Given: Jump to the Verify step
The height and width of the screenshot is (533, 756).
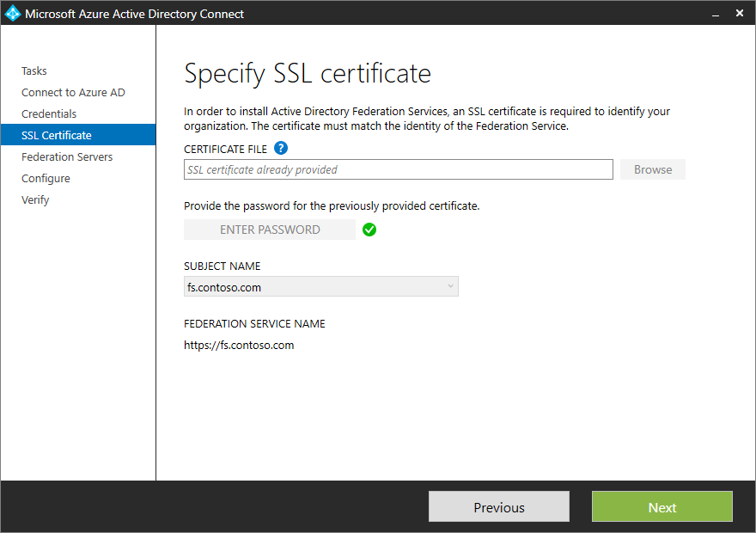Looking at the screenshot, I should (35, 199).
